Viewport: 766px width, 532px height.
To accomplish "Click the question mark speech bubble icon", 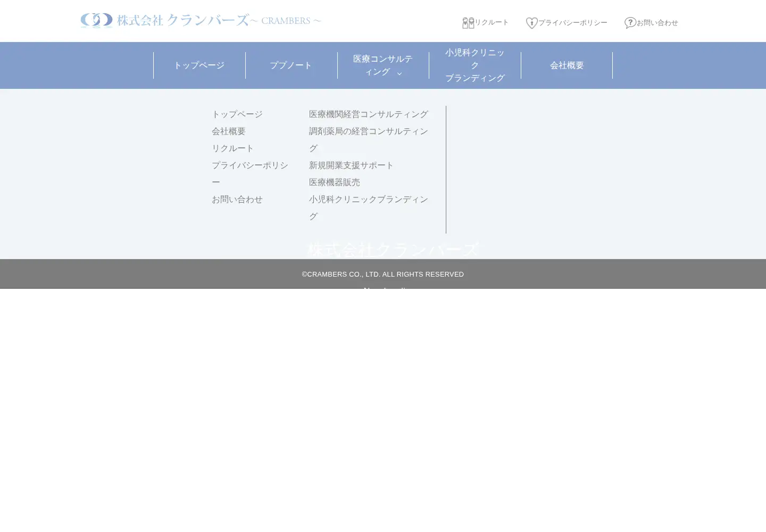I will (630, 23).
